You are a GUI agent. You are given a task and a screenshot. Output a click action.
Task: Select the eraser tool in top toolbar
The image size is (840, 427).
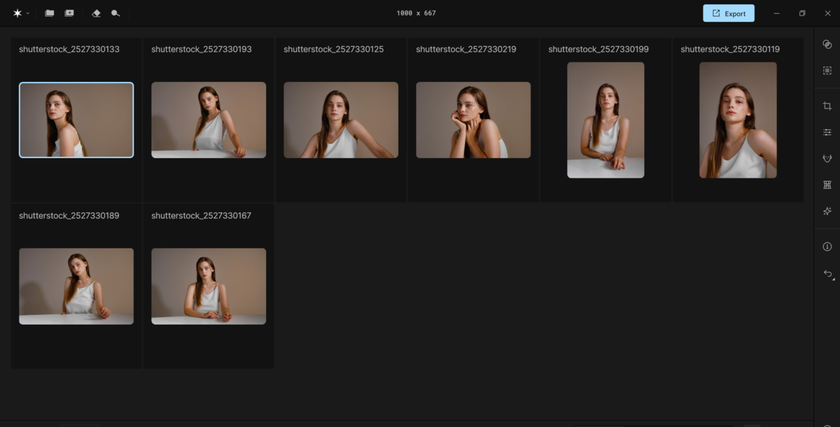(x=96, y=13)
